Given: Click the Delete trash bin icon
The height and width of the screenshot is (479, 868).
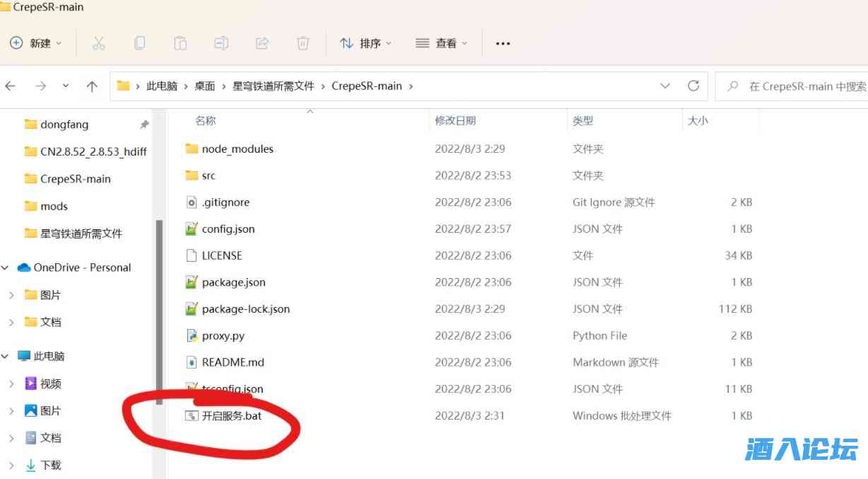Looking at the screenshot, I should click(x=303, y=43).
